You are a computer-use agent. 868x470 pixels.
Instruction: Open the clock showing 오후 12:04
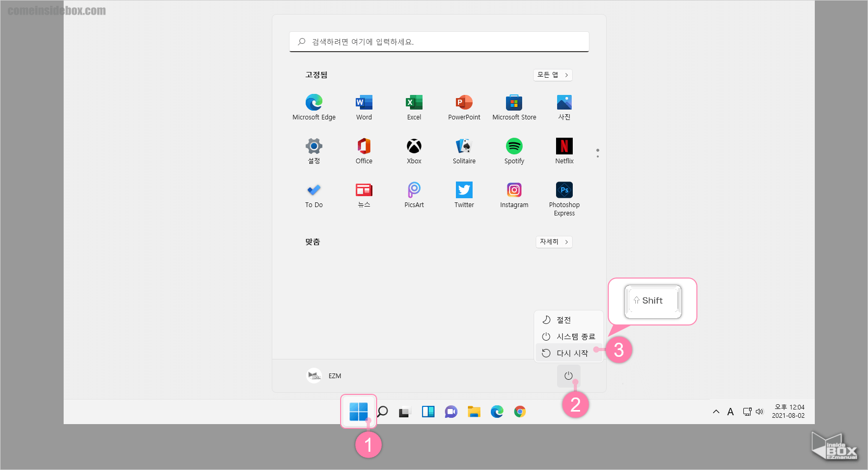pyautogui.click(x=788, y=412)
